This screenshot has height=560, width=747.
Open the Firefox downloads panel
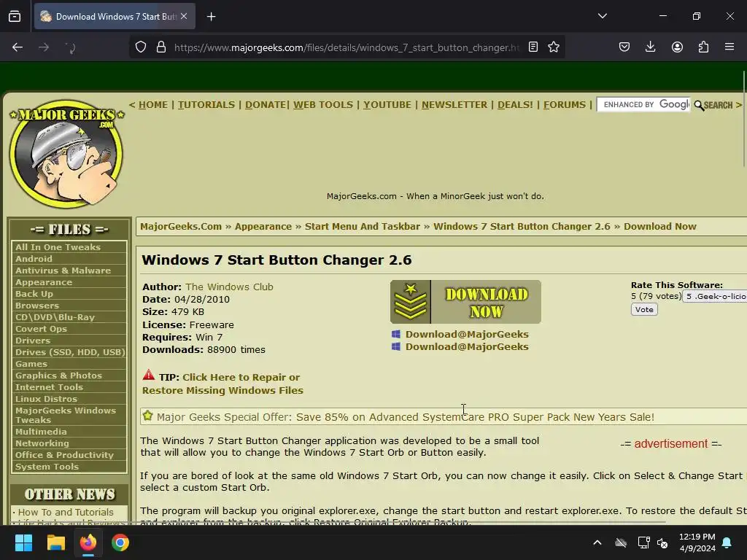650,47
